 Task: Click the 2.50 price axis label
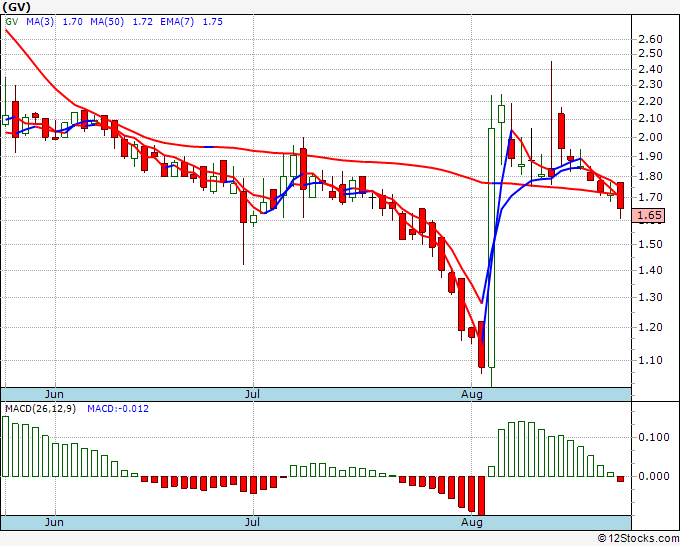[x=650, y=53]
